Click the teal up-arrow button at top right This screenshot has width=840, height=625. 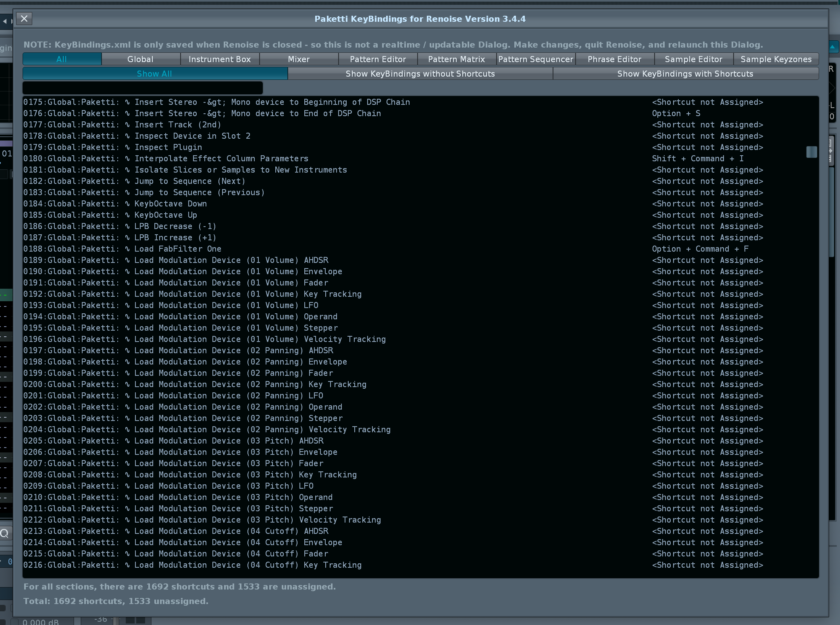tap(833, 47)
